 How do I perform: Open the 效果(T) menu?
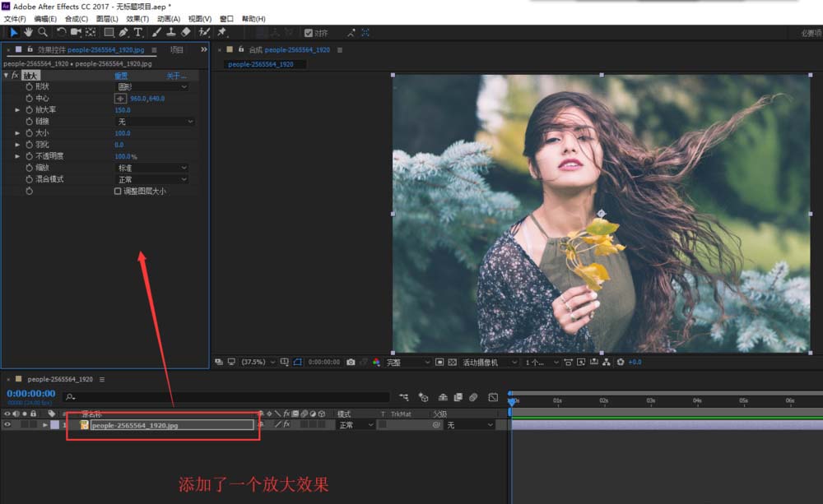137,18
